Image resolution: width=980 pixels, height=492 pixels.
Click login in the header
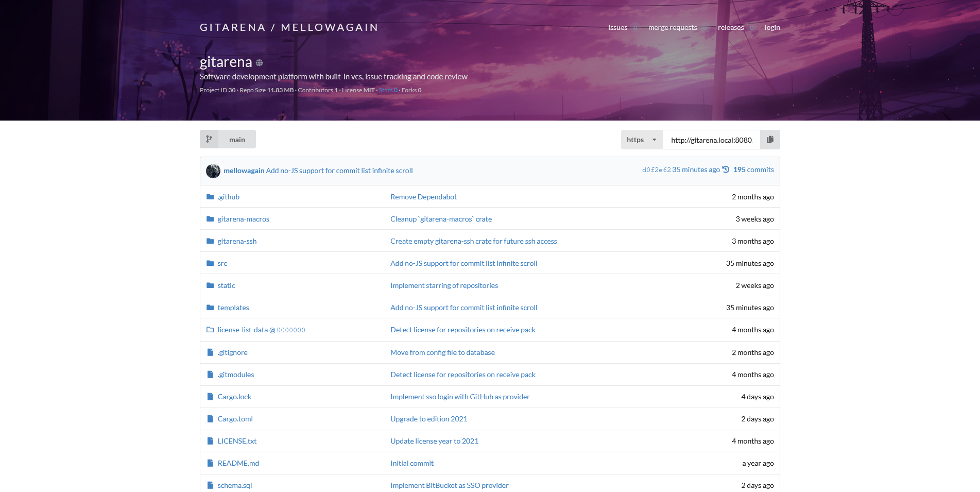(772, 27)
